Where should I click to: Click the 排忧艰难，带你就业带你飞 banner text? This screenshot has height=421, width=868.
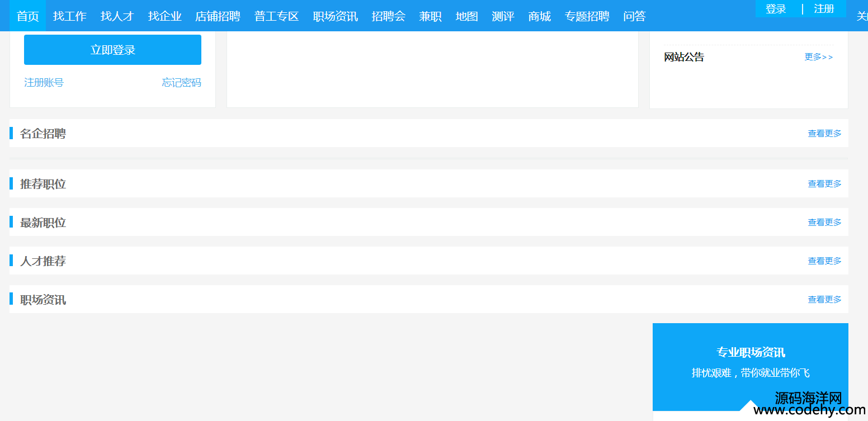[x=751, y=373]
